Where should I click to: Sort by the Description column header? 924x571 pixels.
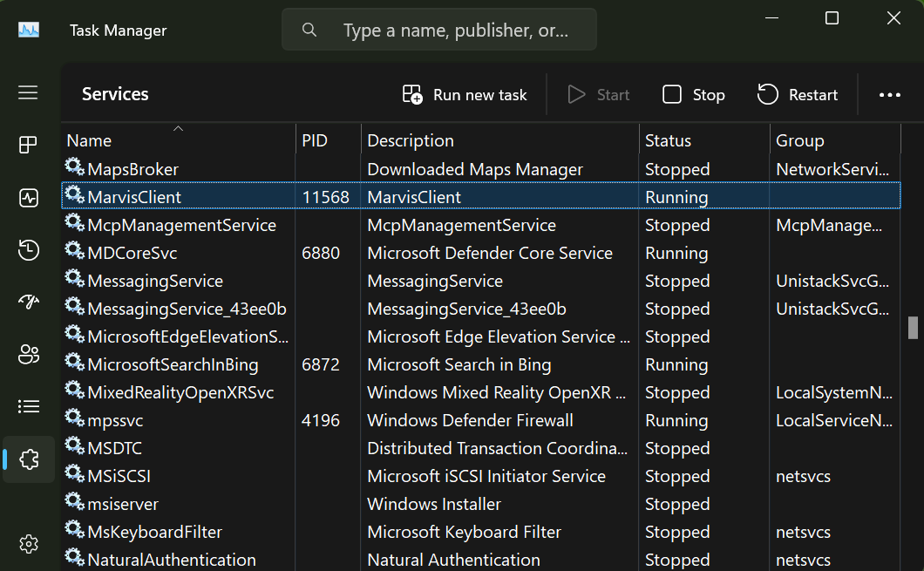tap(411, 140)
